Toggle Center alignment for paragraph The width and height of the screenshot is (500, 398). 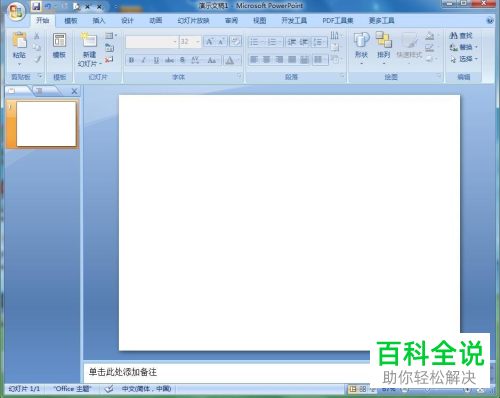point(267,60)
